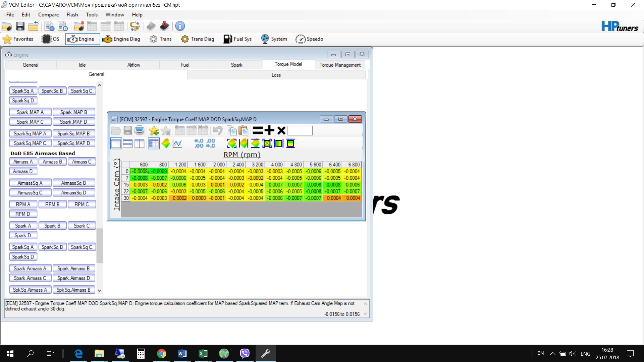Screen dimensions: 644x362
Task: Click the value input field in the table toolbar
Action: click(x=300, y=130)
